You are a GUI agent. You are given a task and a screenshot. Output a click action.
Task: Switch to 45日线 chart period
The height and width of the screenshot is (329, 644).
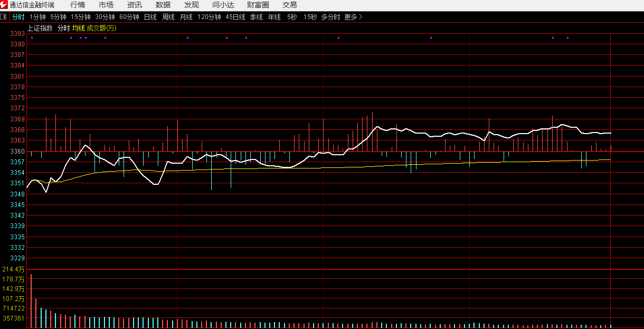[x=235, y=17]
